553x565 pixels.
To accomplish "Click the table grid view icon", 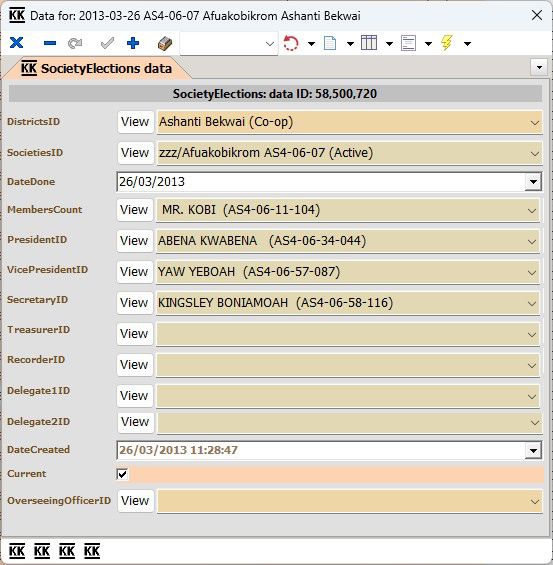I will [369, 43].
